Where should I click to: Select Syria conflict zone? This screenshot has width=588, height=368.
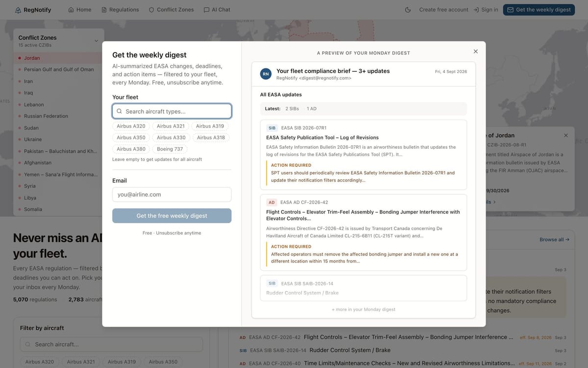point(58,186)
